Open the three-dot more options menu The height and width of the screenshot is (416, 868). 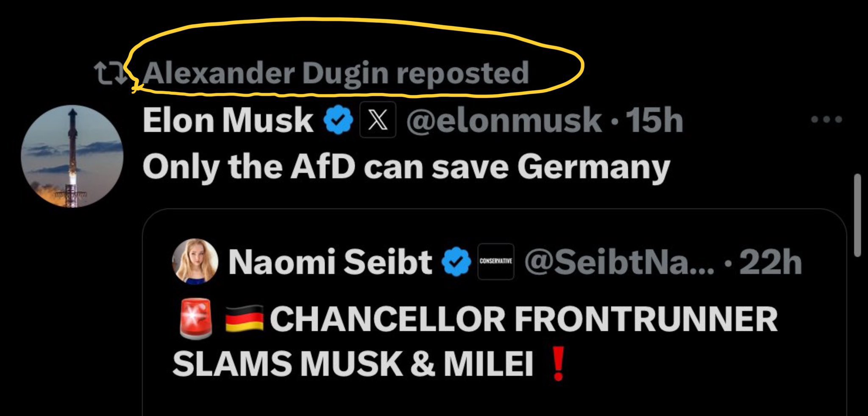pyautogui.click(x=826, y=119)
